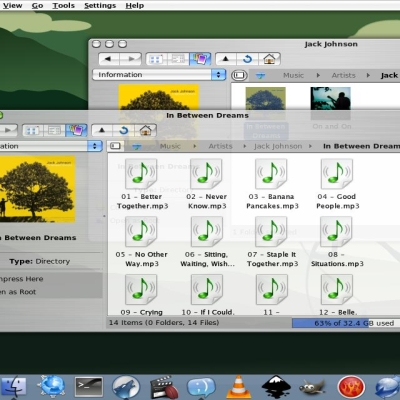Select In Between Dreams folder thumbnail in back window
400x400 pixels.
(266, 99)
